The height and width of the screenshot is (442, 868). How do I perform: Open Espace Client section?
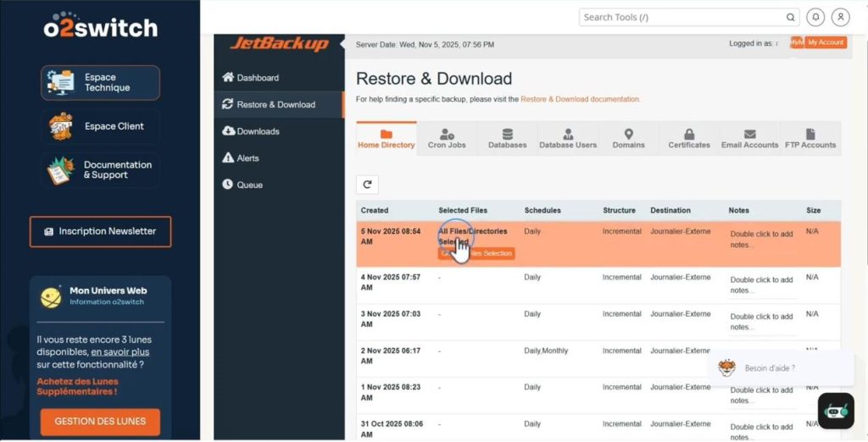point(100,126)
